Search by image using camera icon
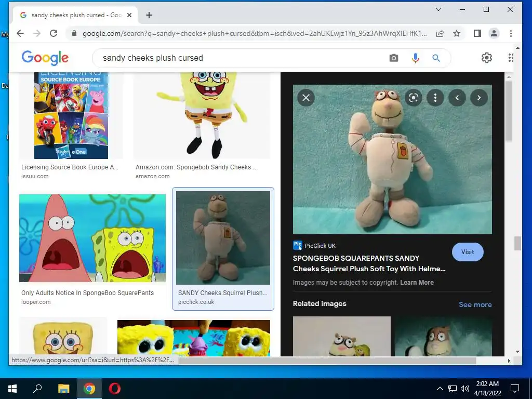This screenshot has width=532, height=399. click(x=394, y=58)
